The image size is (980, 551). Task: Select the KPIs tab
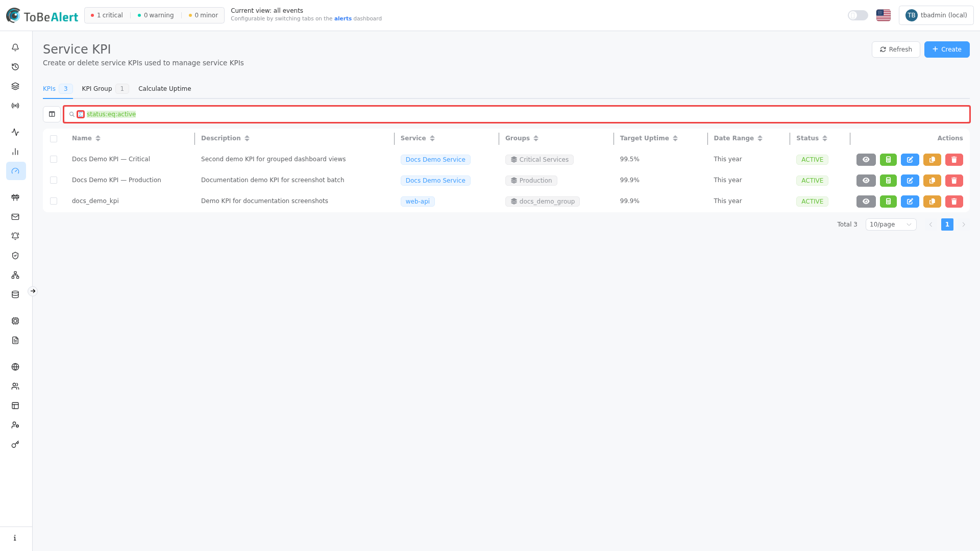point(58,89)
